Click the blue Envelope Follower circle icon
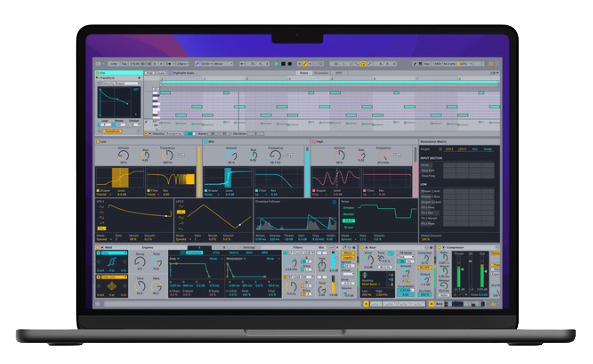Screen dimensions: 593x364 [x=334, y=202]
